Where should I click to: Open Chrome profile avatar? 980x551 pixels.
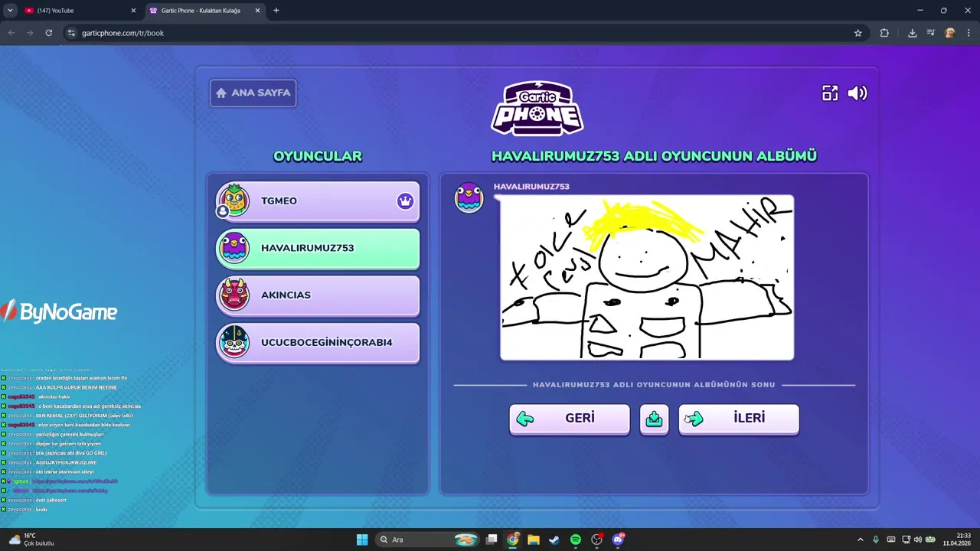[x=950, y=33]
